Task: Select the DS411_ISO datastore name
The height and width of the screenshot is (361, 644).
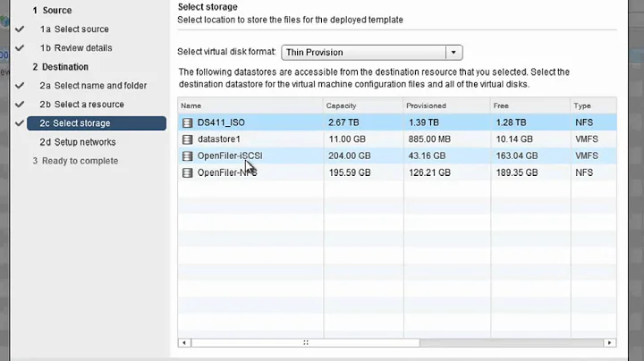Action: (x=221, y=122)
